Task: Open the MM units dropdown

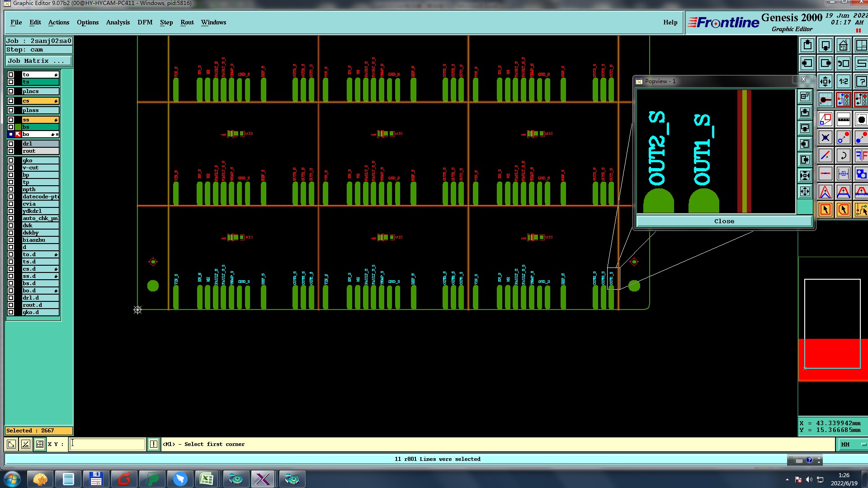Action: point(853,445)
